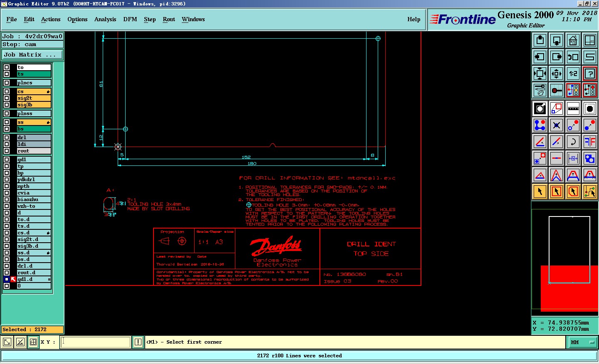
Task: Click the blue connected-dots net icon
Action: pyautogui.click(x=540, y=125)
